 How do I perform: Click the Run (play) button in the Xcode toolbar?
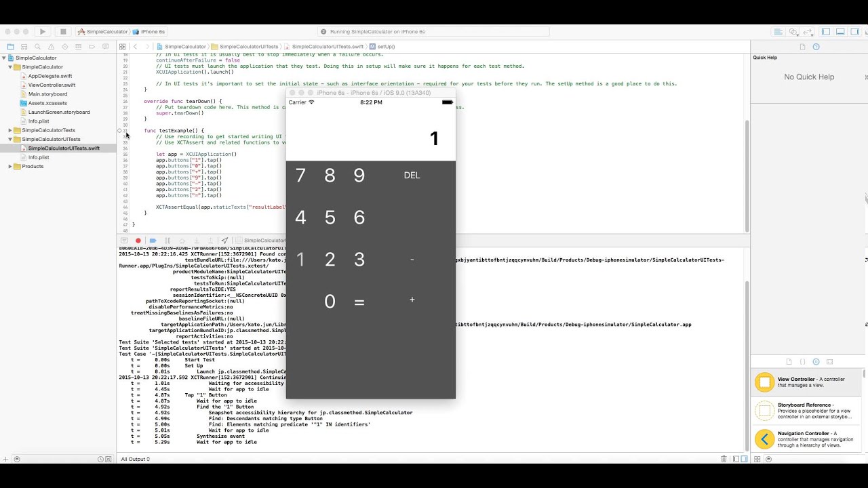(x=42, y=32)
